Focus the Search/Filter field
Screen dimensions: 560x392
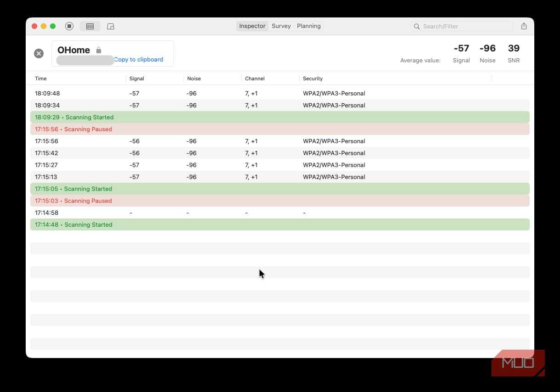(x=462, y=26)
